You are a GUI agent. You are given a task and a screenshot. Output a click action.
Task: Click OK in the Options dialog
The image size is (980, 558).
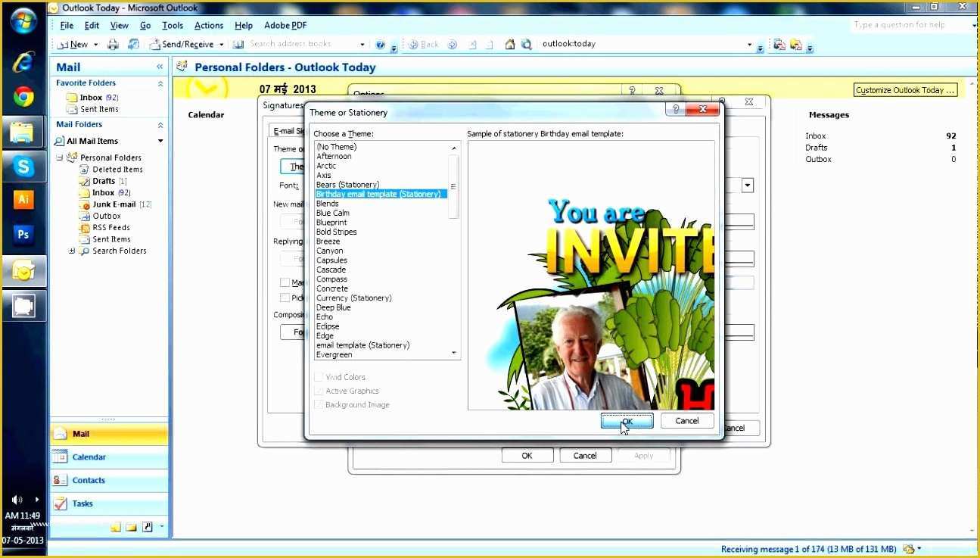[x=527, y=456]
